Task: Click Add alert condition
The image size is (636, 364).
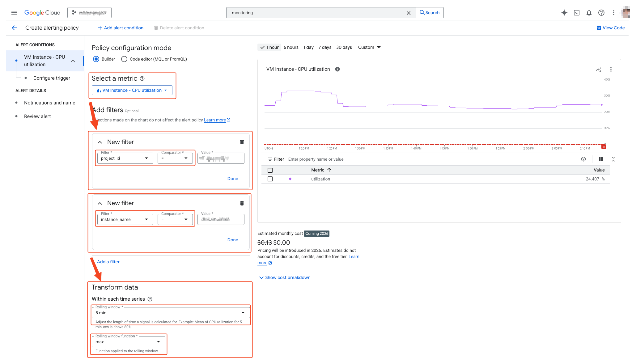Action: pyautogui.click(x=121, y=28)
